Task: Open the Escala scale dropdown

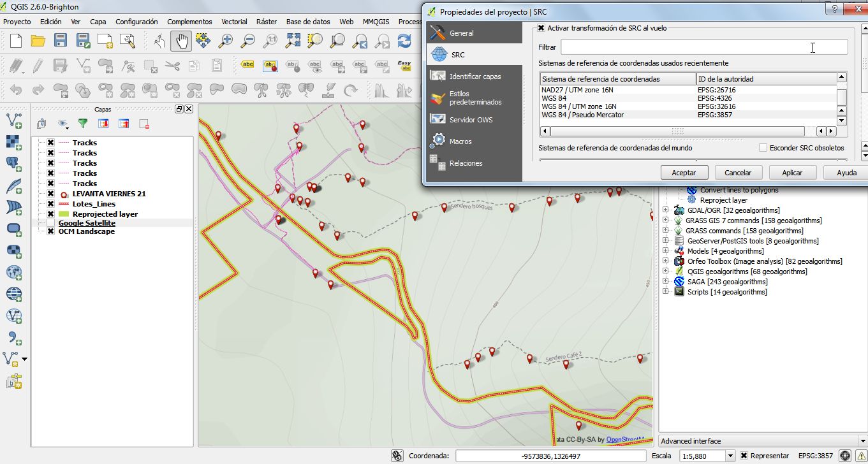Action: (730, 456)
